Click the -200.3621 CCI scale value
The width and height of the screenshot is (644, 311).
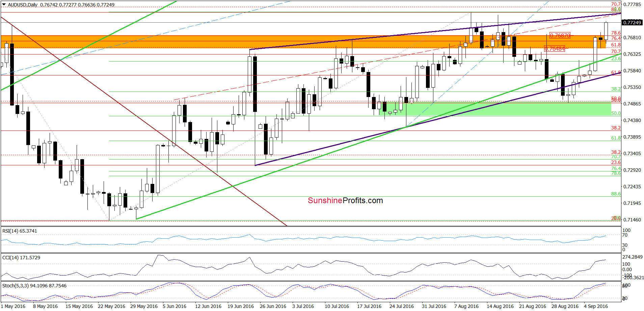point(633,278)
